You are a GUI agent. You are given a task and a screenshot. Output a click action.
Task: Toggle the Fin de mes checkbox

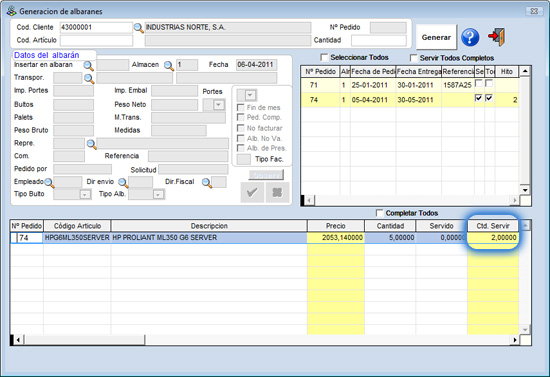point(241,107)
